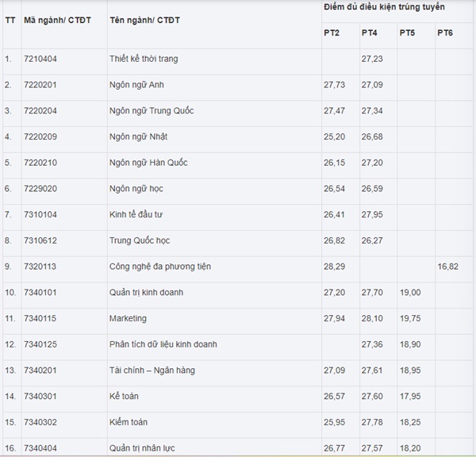This screenshot has width=476, height=457.
Task: Select the PT6 column header
Action: tap(445, 33)
